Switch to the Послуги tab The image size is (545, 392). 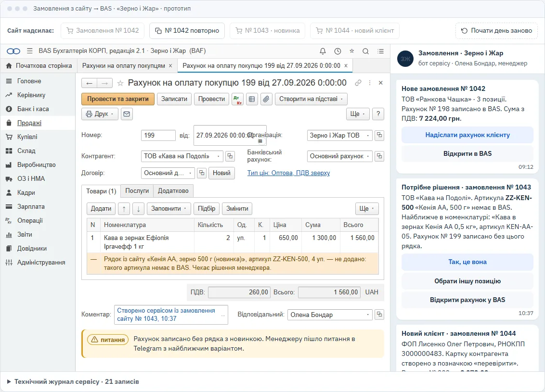point(137,191)
